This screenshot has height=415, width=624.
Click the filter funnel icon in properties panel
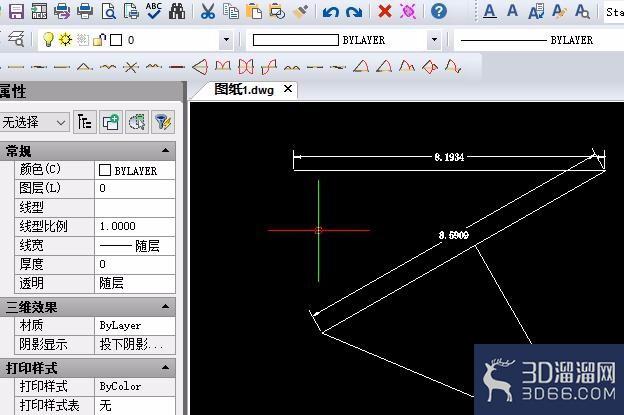coord(163,122)
